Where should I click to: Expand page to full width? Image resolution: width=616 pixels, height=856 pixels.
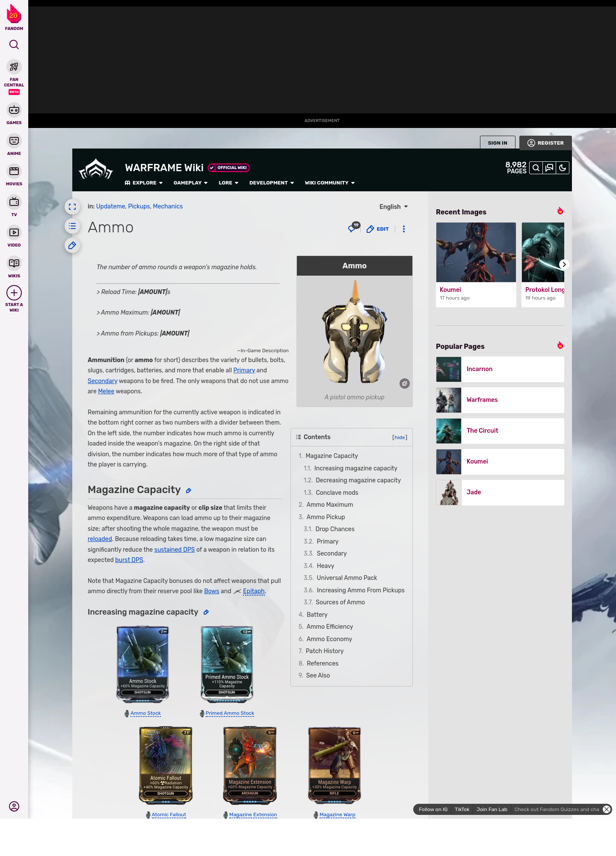point(72,207)
